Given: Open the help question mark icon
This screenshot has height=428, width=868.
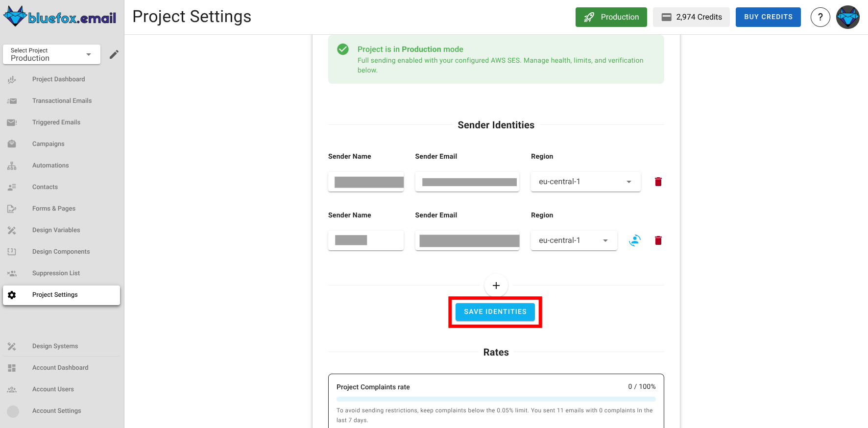Looking at the screenshot, I should pos(820,17).
